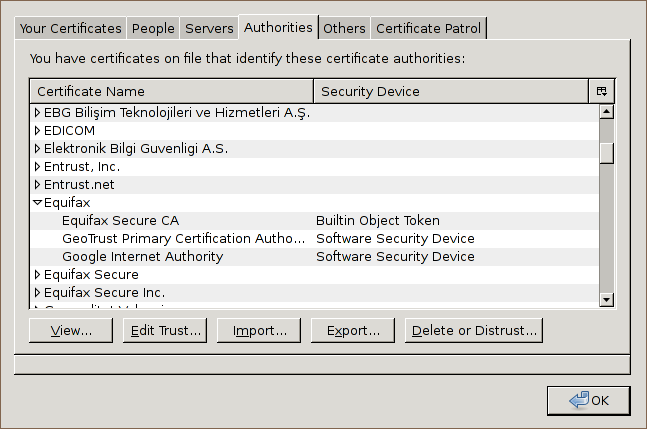Screen dimensions: 647x429
Task: Select GeoTrust Primary Certification Authority row
Action: click(314, 238)
